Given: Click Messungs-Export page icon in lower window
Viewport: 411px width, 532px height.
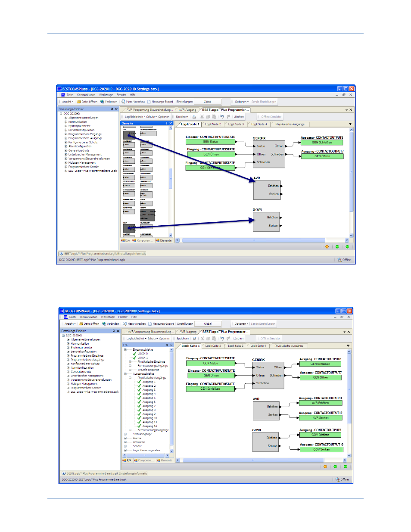Looking at the screenshot, I should pos(150,324).
